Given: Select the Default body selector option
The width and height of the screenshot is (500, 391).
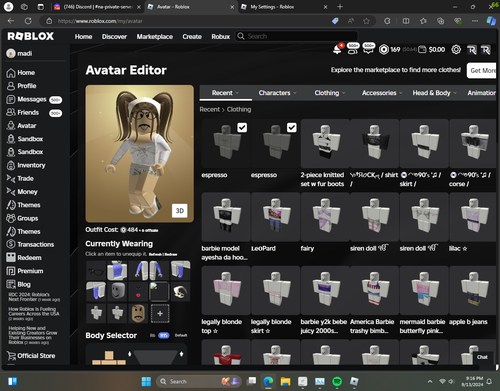Looking at the screenshot, I should pos(181,335).
